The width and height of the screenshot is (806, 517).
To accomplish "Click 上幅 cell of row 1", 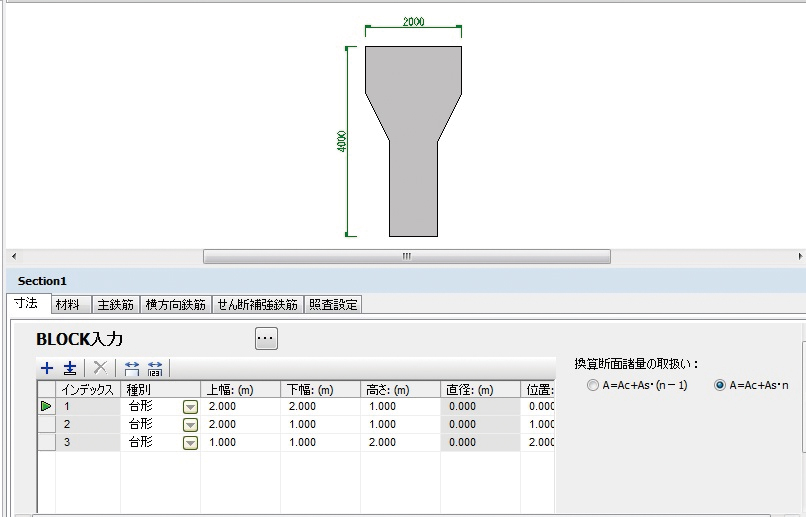I will click(x=240, y=407).
